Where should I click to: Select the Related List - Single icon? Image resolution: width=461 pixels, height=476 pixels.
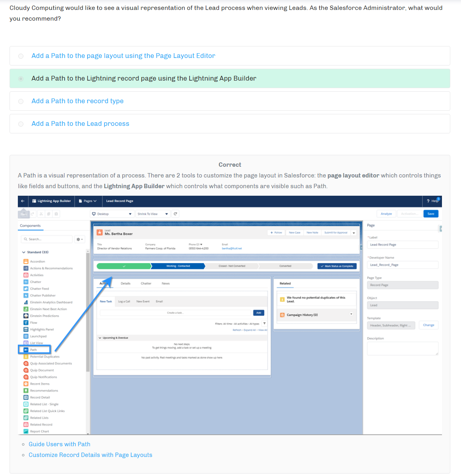click(26, 405)
